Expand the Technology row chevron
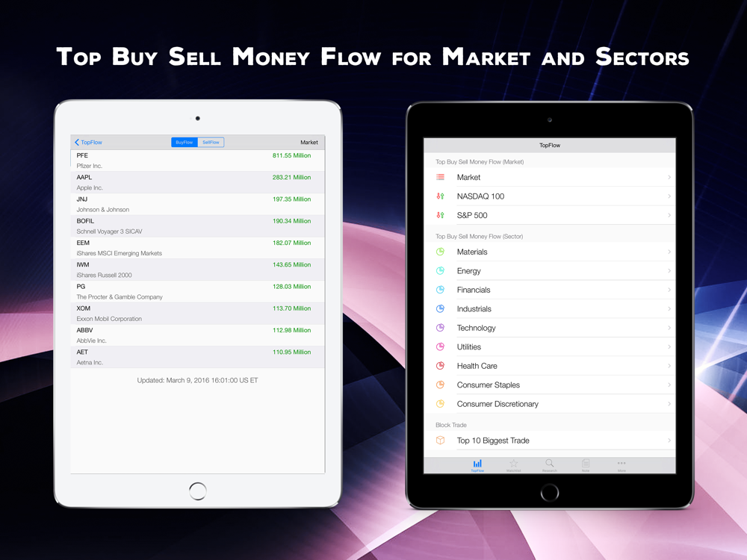Screen dimensions: 747x560 tap(669, 328)
